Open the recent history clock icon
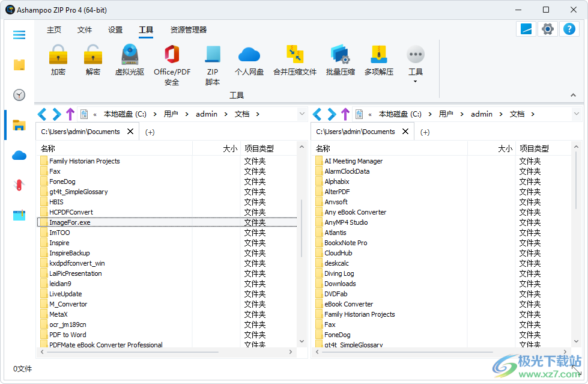 [19, 95]
